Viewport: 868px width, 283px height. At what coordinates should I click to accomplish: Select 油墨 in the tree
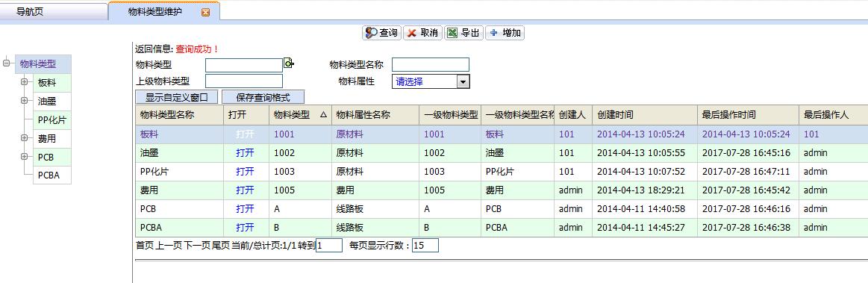coord(52,102)
